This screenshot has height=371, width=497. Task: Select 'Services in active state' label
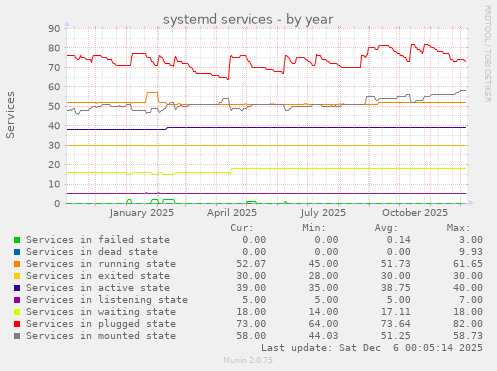pos(98,288)
